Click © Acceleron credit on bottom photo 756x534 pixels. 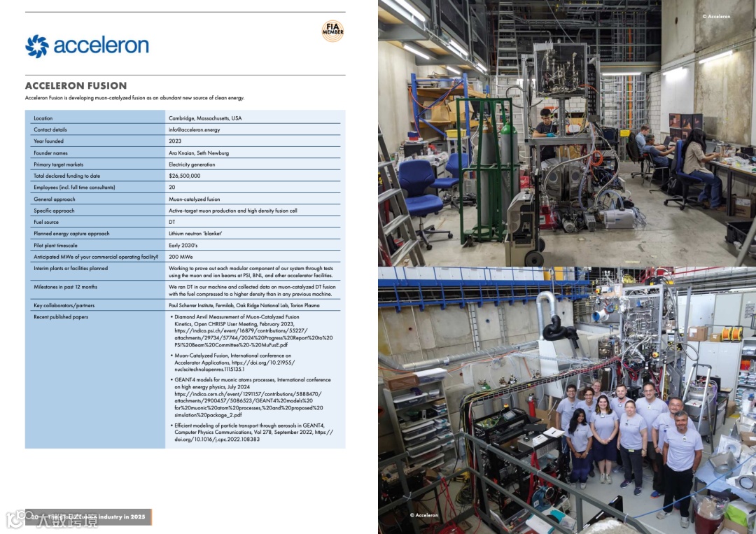click(x=423, y=515)
